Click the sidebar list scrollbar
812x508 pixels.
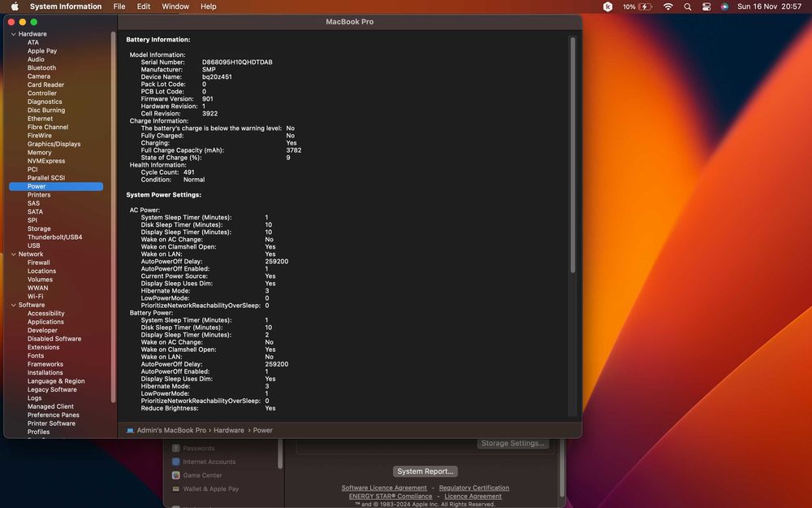[x=113, y=218]
